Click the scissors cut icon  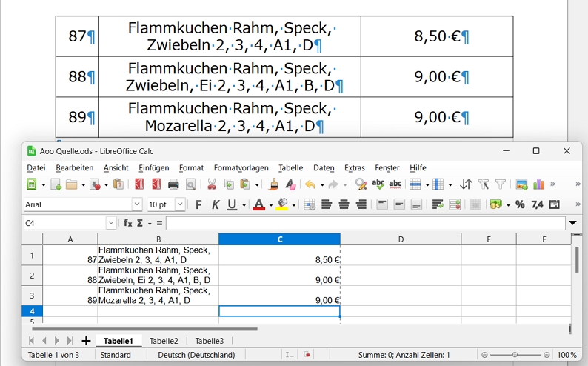tap(212, 184)
